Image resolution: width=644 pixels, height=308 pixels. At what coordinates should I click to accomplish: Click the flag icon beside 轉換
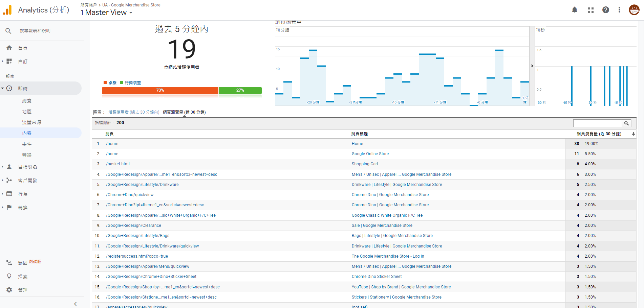pos(9,207)
